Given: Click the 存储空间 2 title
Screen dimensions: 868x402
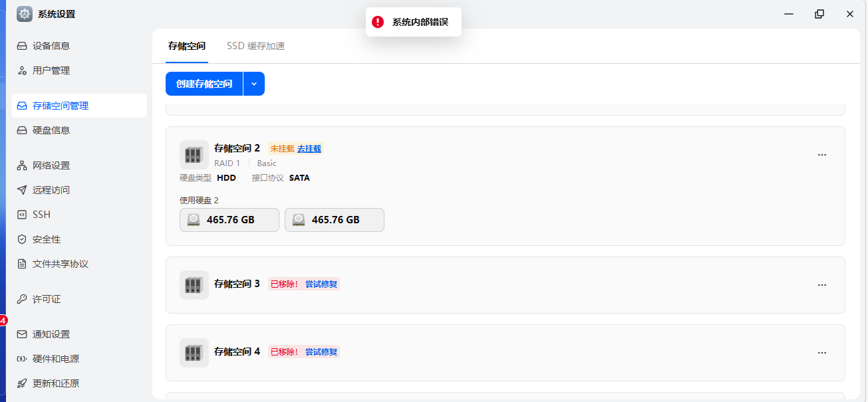Looking at the screenshot, I should (237, 148).
